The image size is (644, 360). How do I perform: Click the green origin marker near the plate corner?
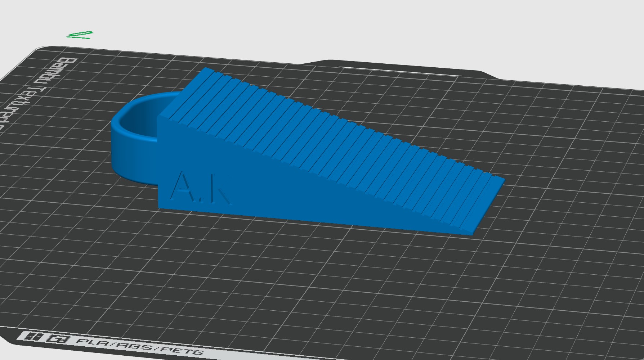coord(80,35)
